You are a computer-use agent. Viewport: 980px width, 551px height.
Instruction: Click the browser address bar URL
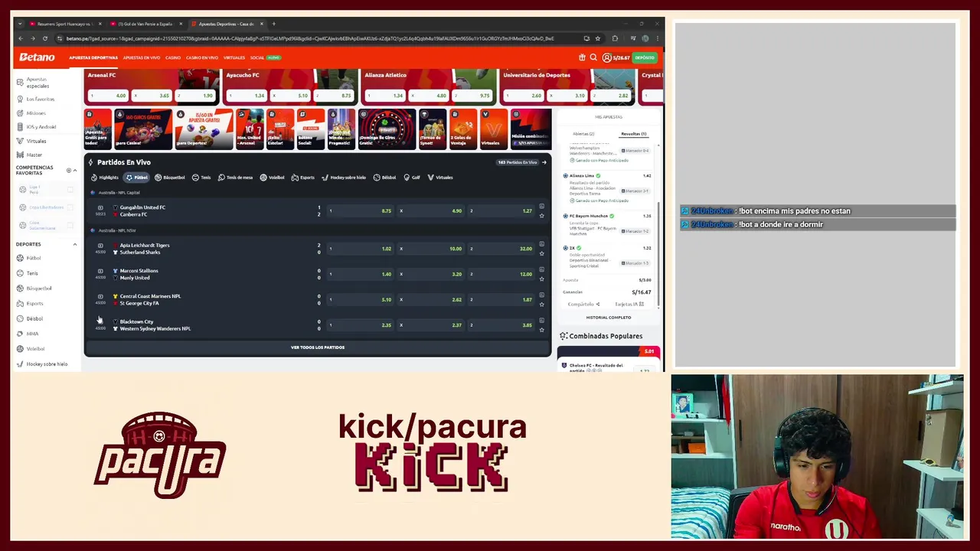pyautogui.click(x=310, y=38)
